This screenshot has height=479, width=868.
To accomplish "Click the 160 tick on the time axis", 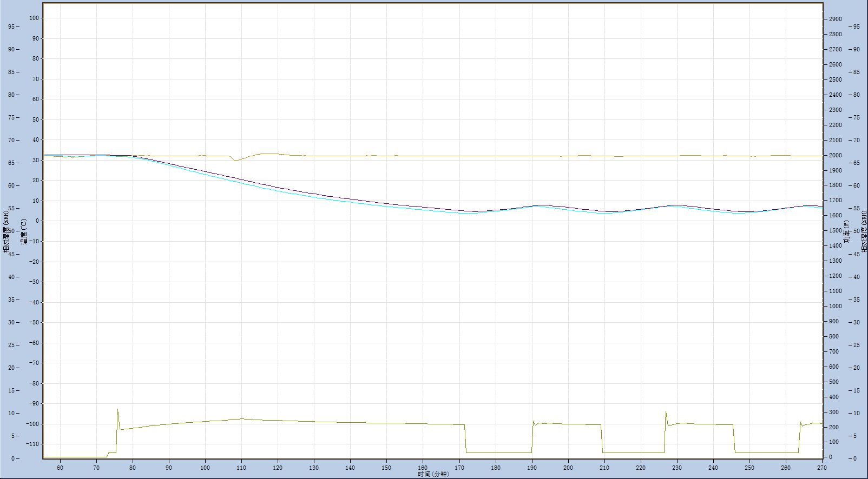I will pyautogui.click(x=423, y=468).
